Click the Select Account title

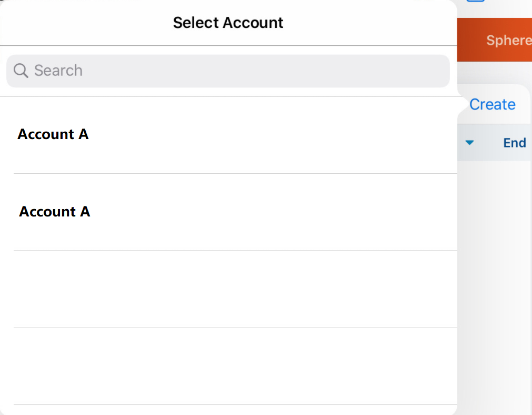[228, 23]
